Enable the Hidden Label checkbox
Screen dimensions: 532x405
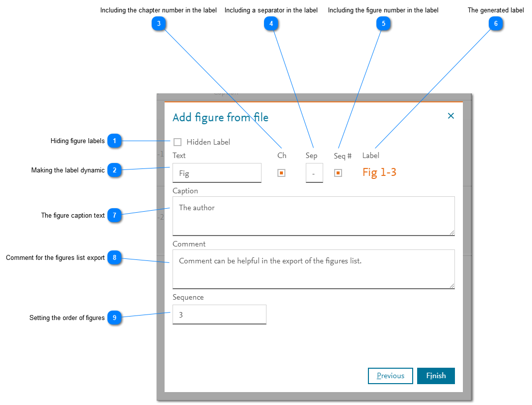[x=177, y=142]
